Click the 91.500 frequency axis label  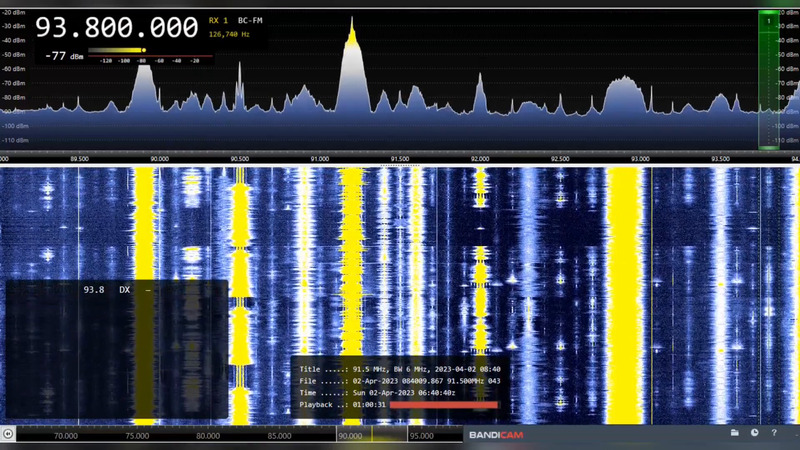399,159
